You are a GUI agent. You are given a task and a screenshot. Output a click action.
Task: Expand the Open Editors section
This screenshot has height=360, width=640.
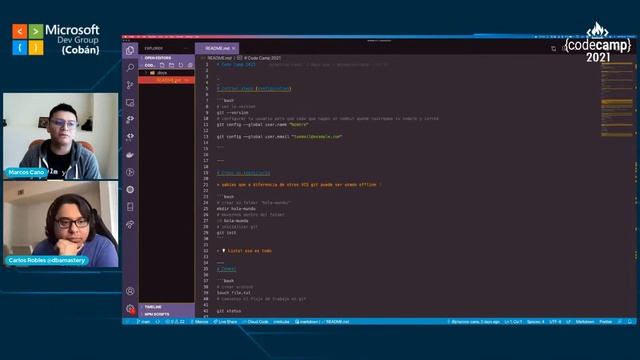pos(167,58)
